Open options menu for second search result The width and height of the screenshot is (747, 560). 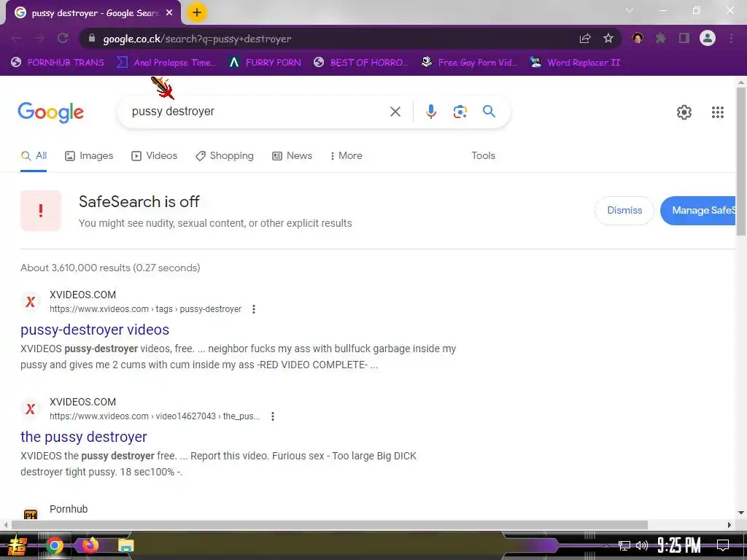pyautogui.click(x=273, y=416)
